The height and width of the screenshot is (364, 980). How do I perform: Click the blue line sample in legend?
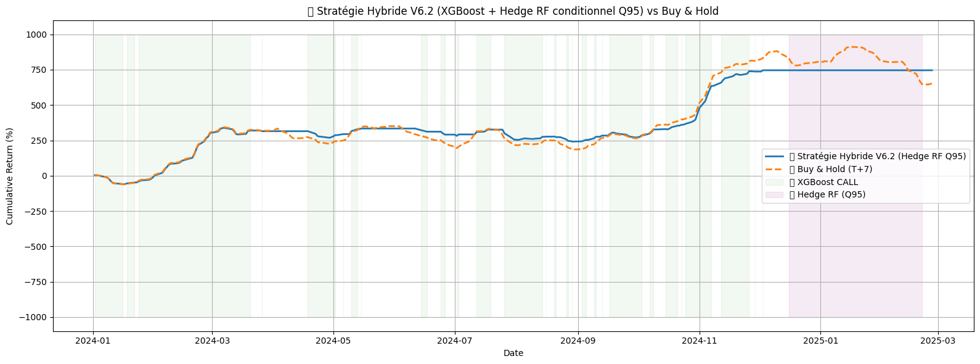coord(774,157)
